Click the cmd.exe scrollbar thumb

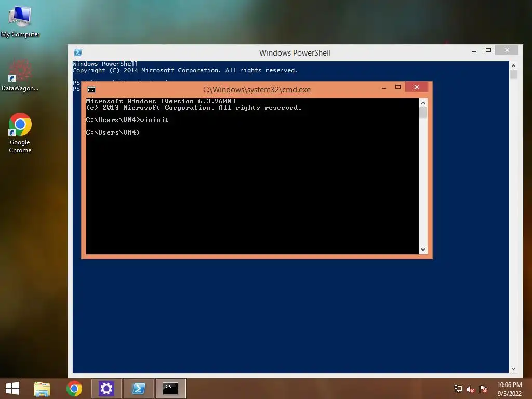(423, 113)
